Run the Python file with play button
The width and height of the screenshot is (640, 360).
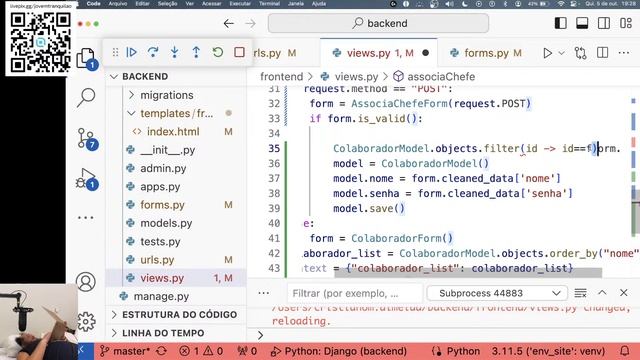click(x=547, y=53)
